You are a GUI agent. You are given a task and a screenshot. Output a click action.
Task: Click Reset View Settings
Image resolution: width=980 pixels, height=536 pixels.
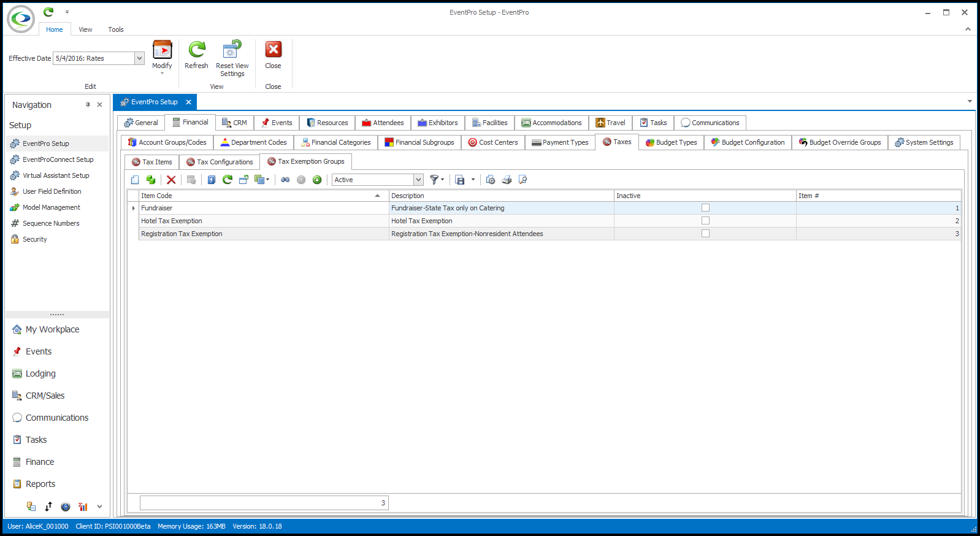pos(232,58)
